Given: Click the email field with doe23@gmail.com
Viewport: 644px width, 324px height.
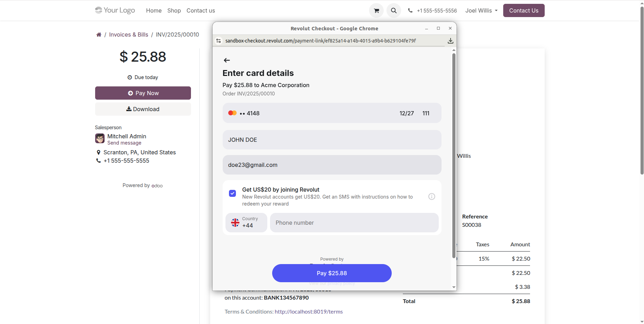Looking at the screenshot, I should tap(332, 165).
